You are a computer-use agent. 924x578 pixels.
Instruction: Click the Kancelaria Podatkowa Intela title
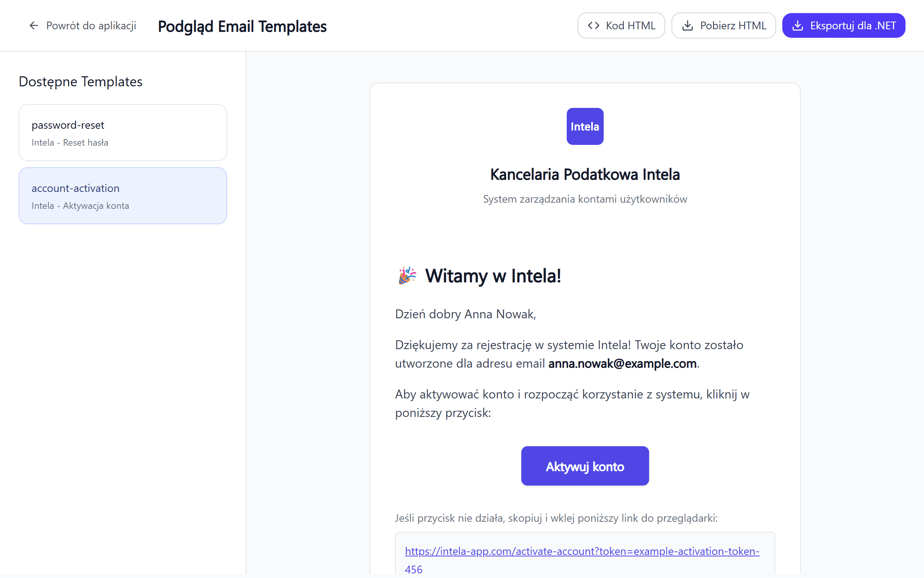[x=585, y=175]
